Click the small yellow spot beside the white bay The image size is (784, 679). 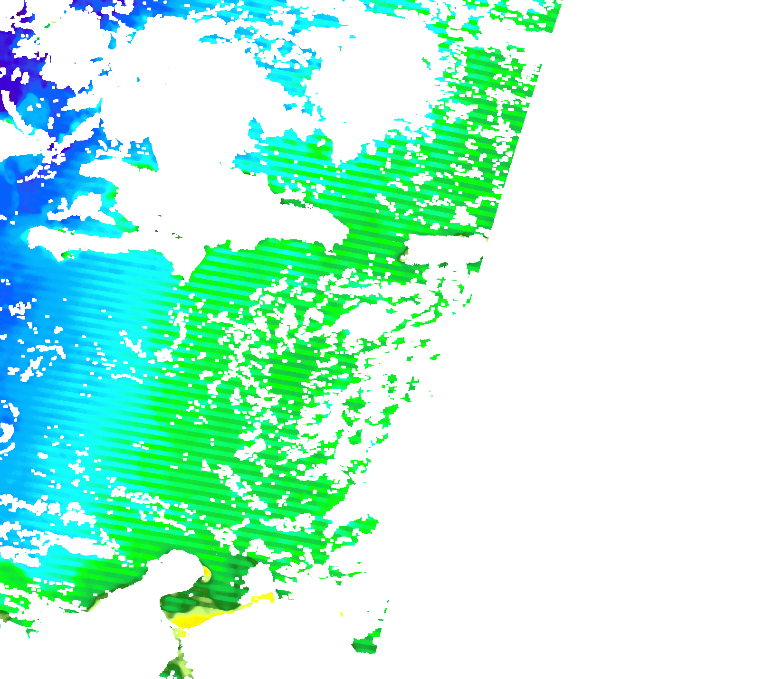(x=206, y=573)
